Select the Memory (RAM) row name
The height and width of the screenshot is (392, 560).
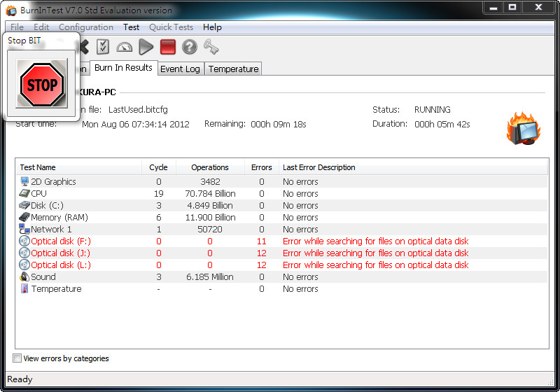coord(59,217)
